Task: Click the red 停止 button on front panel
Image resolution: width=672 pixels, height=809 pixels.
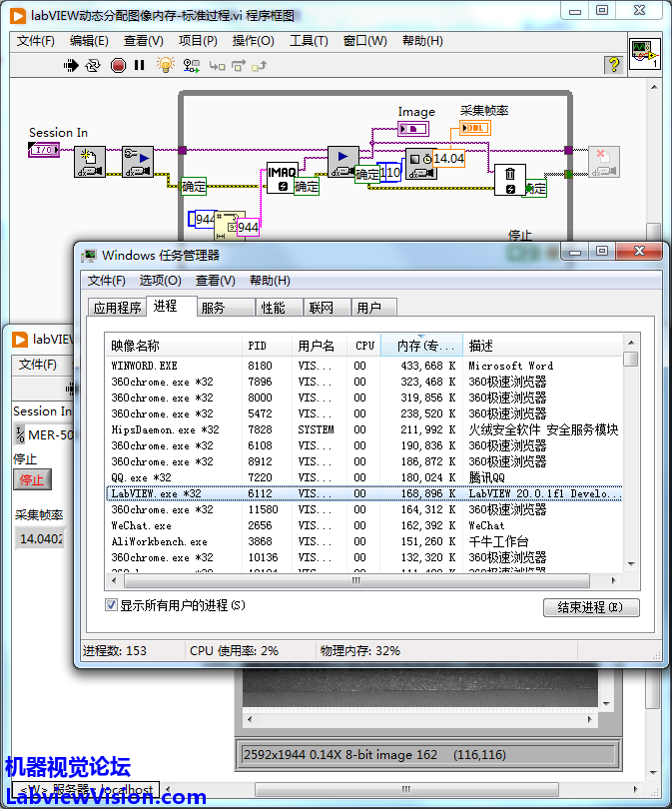Action: pyautogui.click(x=32, y=479)
